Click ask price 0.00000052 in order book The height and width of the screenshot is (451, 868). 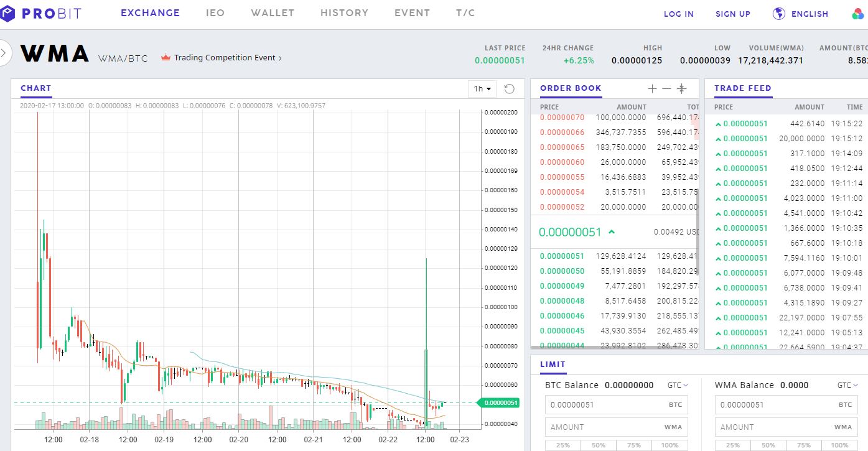pyautogui.click(x=562, y=207)
